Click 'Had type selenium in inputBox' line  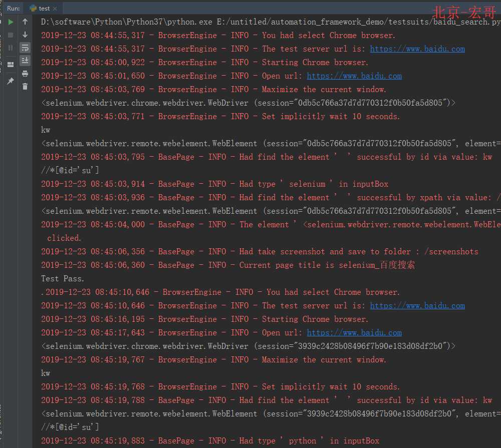point(214,184)
